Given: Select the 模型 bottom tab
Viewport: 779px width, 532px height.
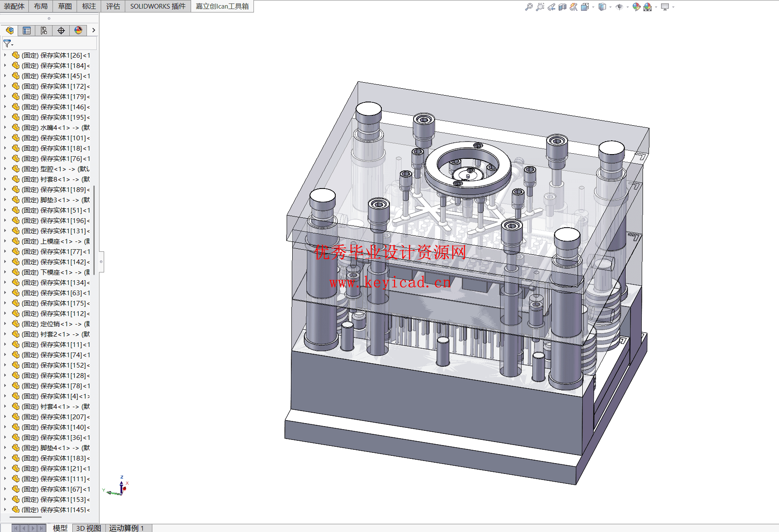Looking at the screenshot, I should [x=60, y=528].
